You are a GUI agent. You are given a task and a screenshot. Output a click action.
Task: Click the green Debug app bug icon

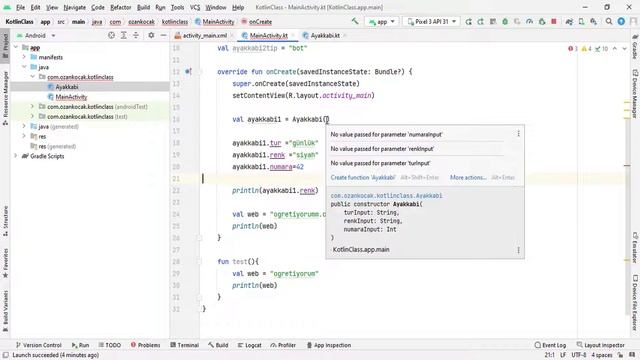coord(505,21)
